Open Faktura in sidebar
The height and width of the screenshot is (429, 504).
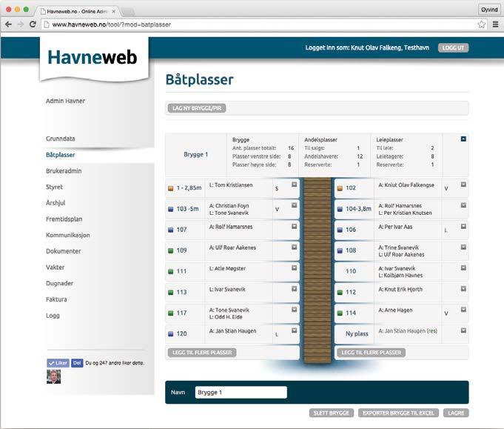[56, 299]
